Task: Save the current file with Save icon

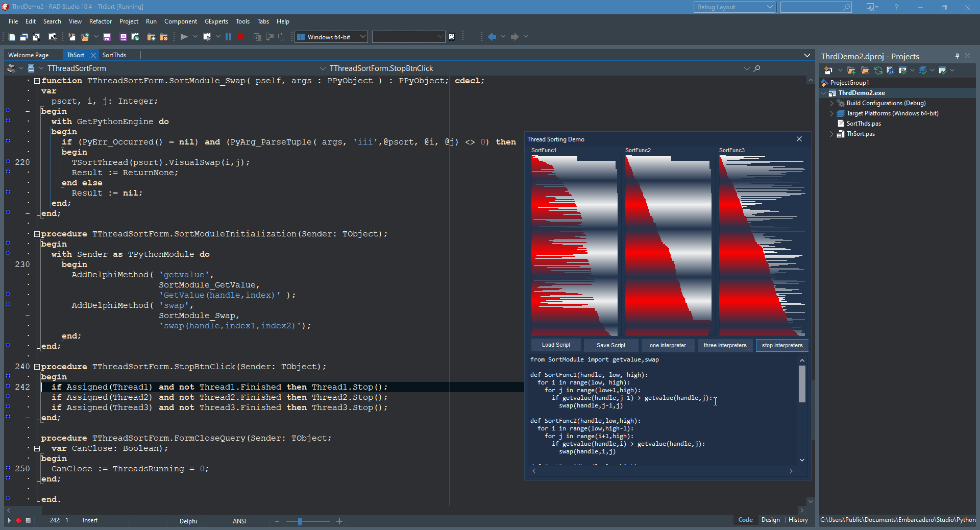Action: pos(107,37)
